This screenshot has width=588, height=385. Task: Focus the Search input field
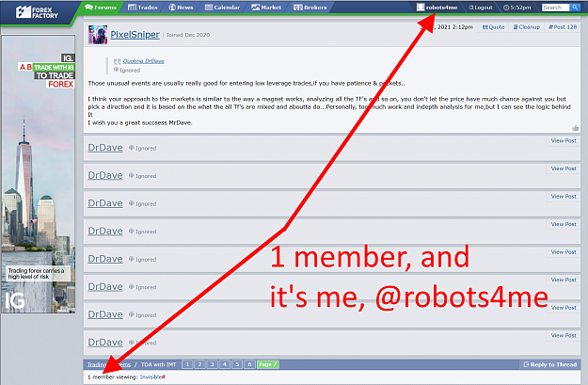[555, 8]
